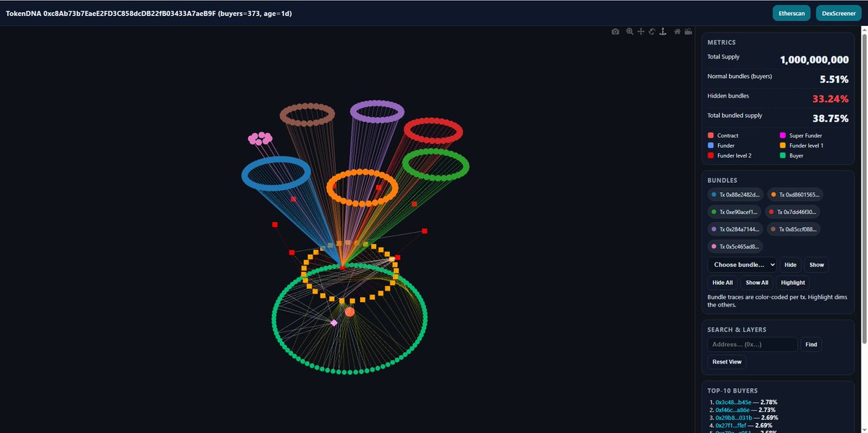
Task: Open top buyer 0x3c48...b45e link
Action: coord(734,402)
